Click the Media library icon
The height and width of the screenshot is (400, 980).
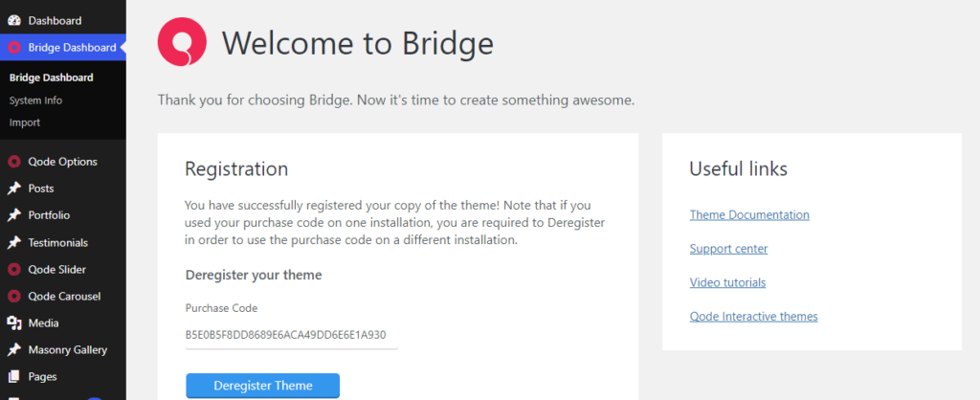point(13,323)
